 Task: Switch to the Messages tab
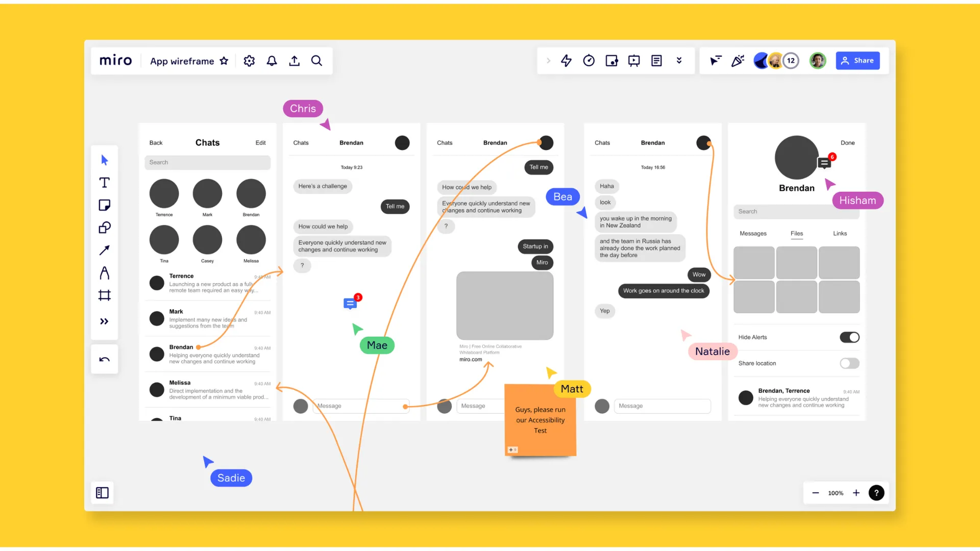753,234
